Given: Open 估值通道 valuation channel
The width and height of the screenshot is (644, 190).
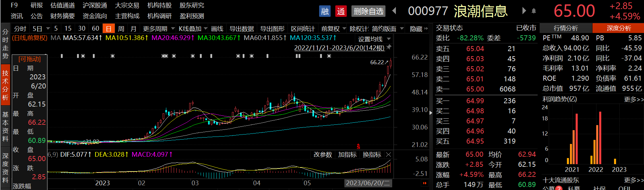Looking at the screenshot, I should coord(62,5).
